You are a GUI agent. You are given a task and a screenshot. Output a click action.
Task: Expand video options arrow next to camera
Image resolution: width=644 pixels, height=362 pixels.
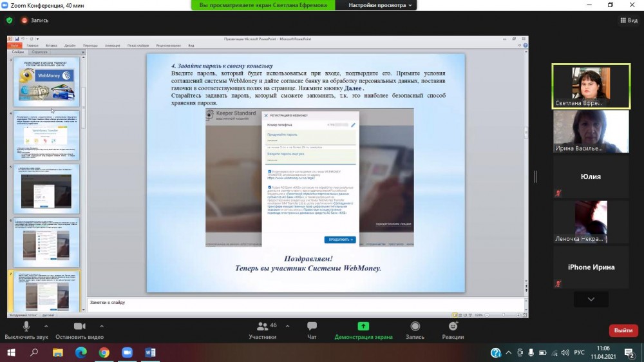point(101,325)
